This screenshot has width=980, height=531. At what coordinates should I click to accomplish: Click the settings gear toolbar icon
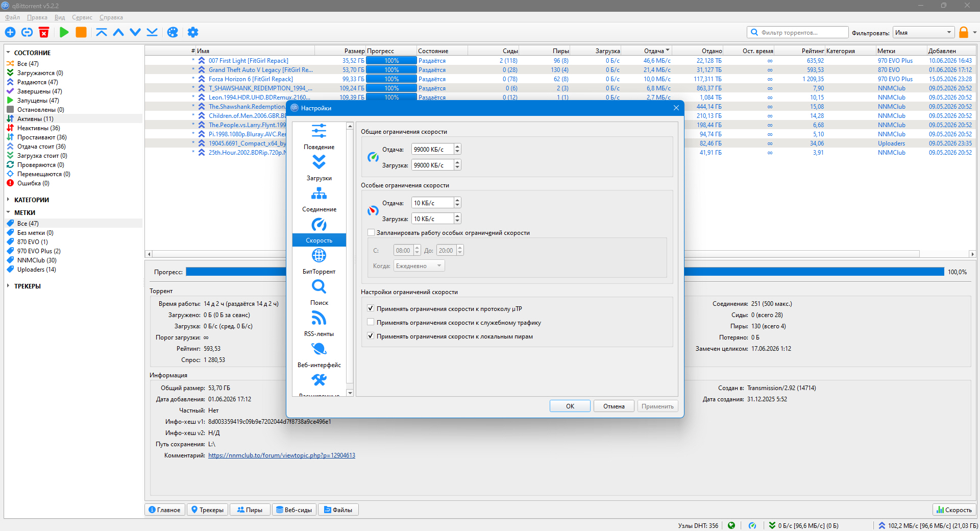click(193, 32)
